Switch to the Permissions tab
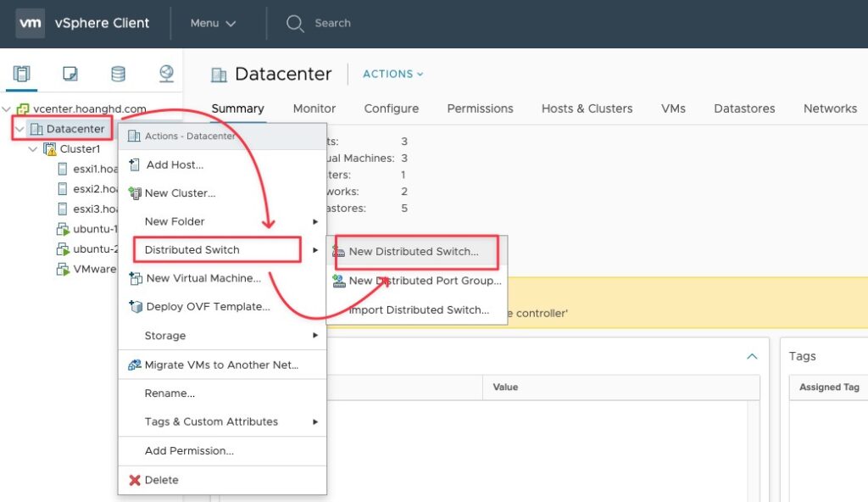This screenshot has width=868, height=502. [x=480, y=109]
